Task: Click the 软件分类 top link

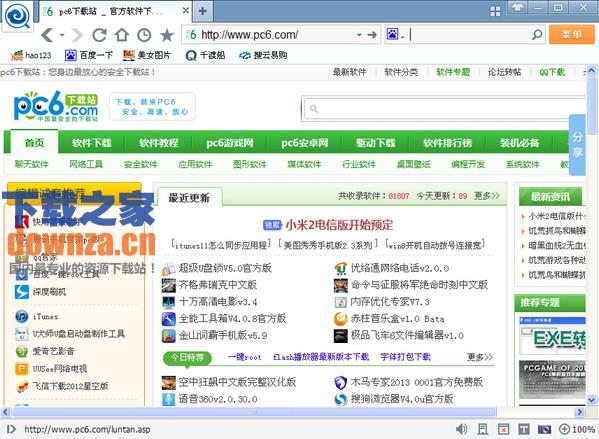Action: 401,72
